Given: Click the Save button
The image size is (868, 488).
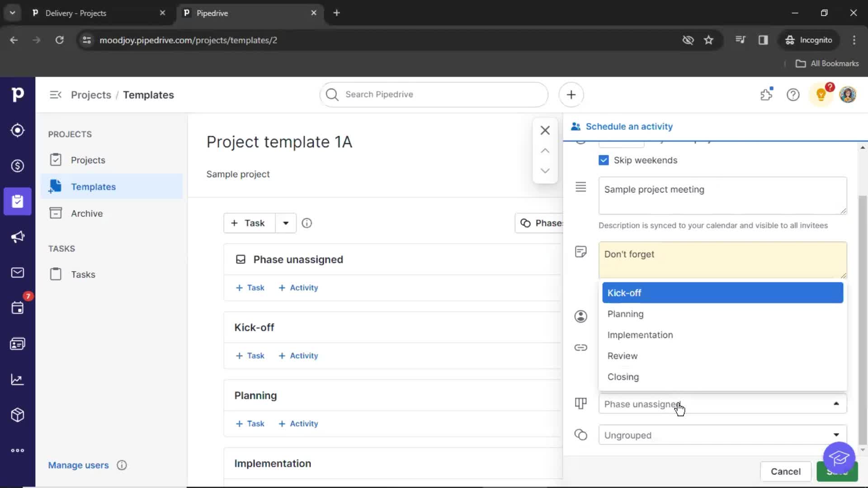Looking at the screenshot, I should point(836,471).
